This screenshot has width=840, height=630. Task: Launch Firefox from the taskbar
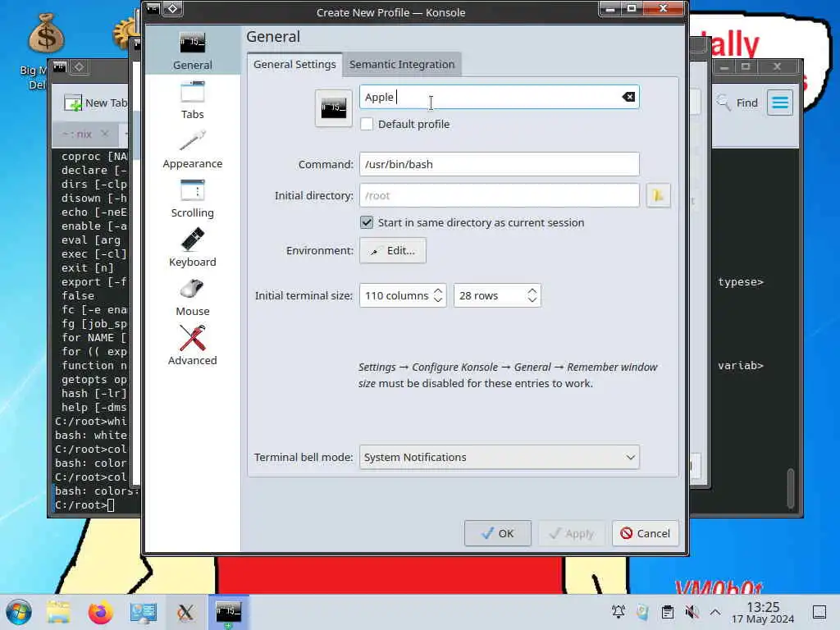point(100,612)
